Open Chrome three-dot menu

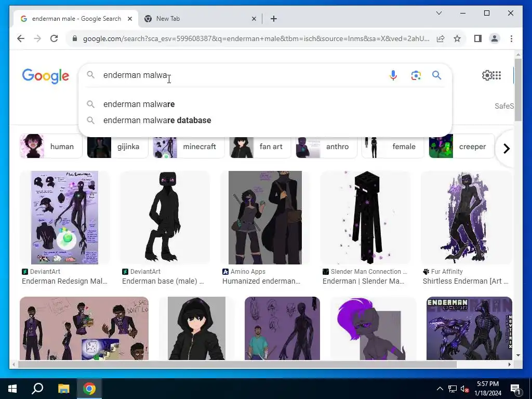pos(511,38)
